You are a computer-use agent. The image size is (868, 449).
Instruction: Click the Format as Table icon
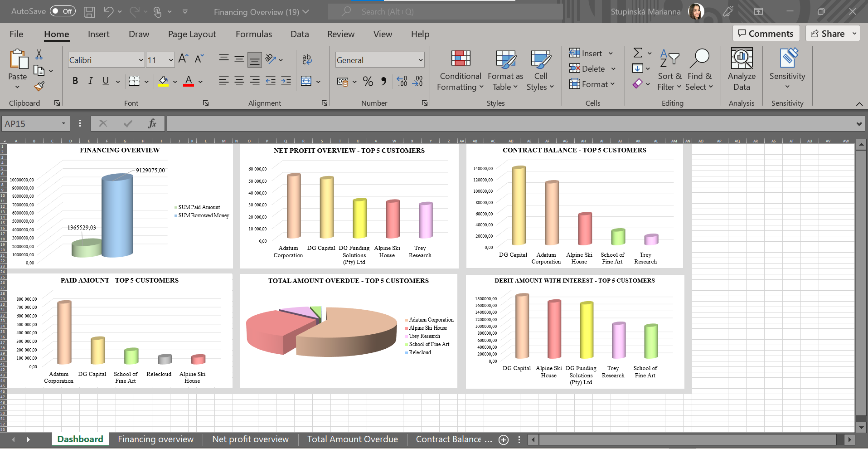504,59
